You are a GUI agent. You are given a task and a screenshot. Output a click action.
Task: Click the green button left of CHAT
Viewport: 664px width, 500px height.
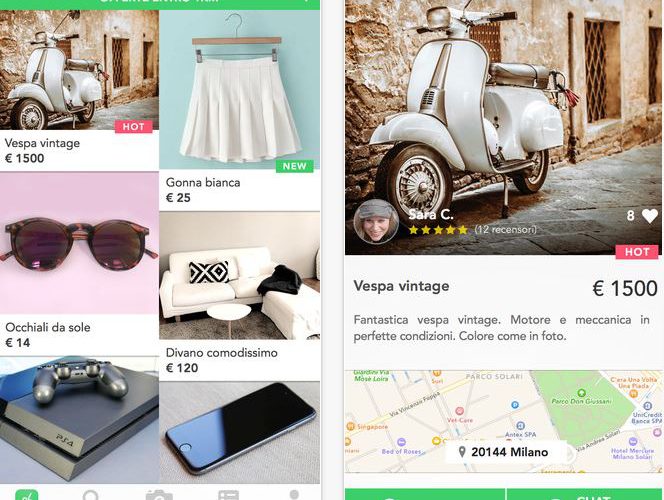425,494
